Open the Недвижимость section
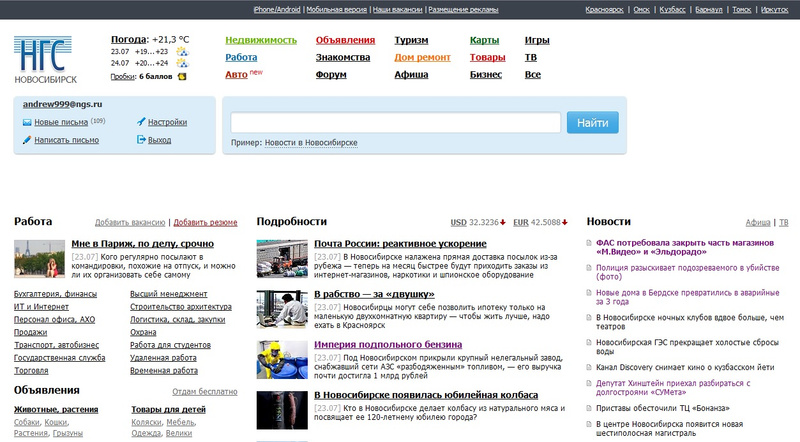Viewport: 800px width, 442px height. point(261,41)
